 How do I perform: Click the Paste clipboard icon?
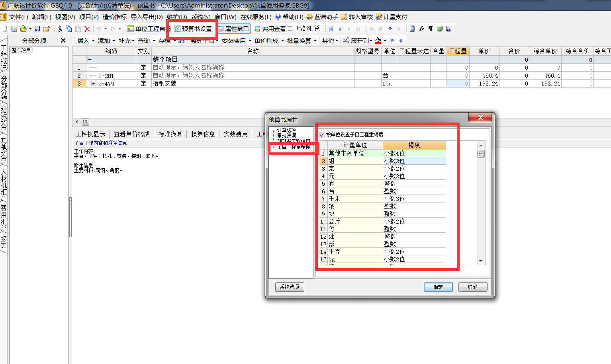pyautogui.click(x=78, y=29)
